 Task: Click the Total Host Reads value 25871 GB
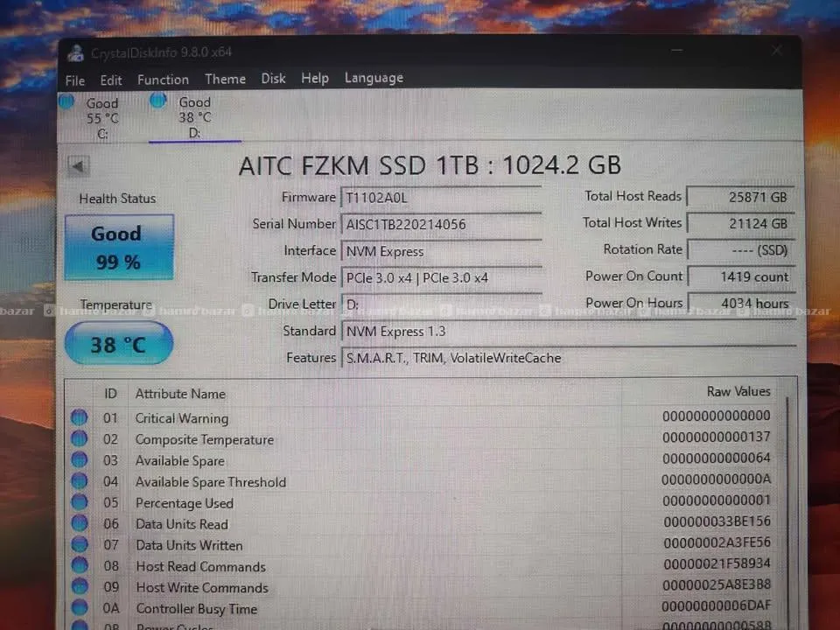click(x=740, y=197)
